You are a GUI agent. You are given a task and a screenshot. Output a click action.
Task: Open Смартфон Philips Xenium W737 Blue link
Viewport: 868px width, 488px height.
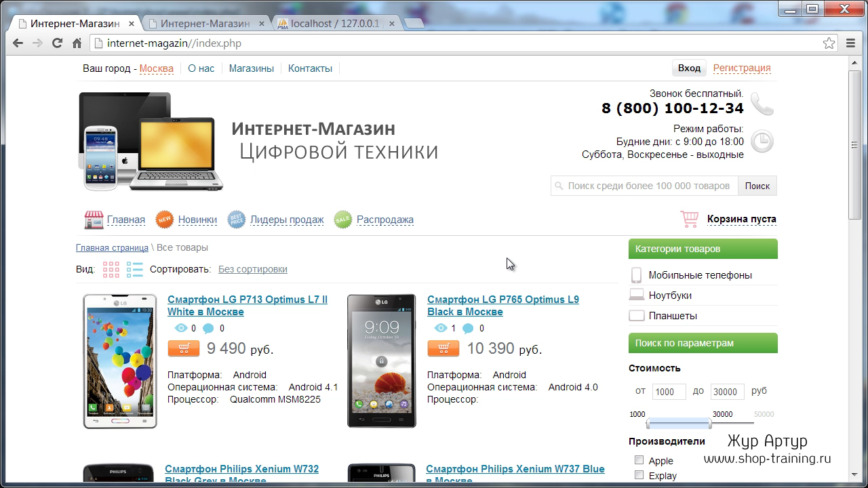[515, 474]
